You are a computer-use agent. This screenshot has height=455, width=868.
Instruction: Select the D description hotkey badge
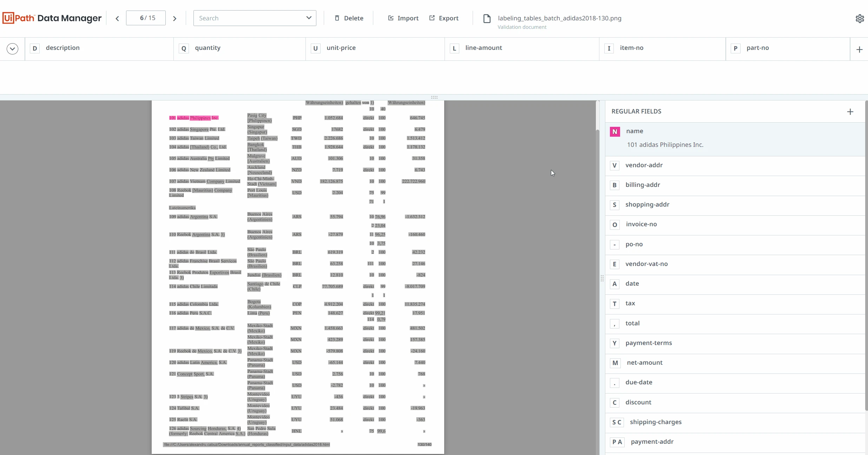click(x=35, y=48)
